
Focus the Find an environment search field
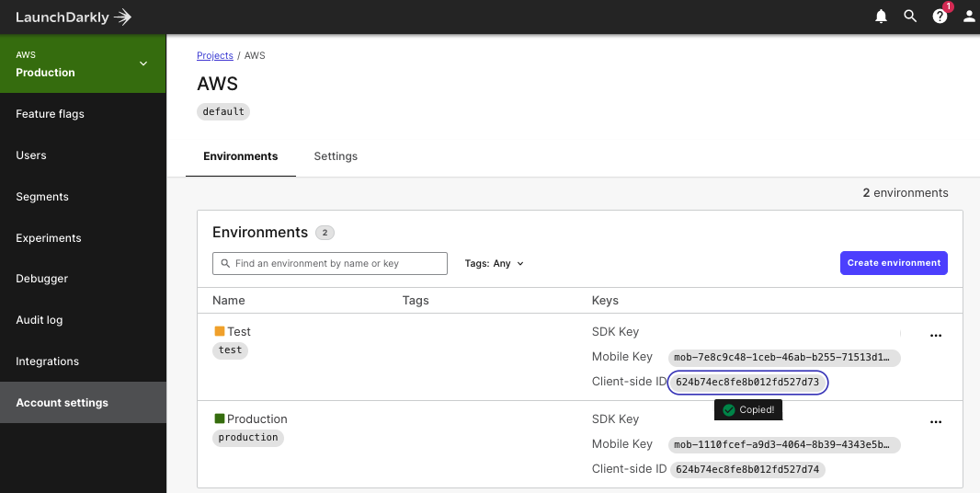[x=330, y=263]
